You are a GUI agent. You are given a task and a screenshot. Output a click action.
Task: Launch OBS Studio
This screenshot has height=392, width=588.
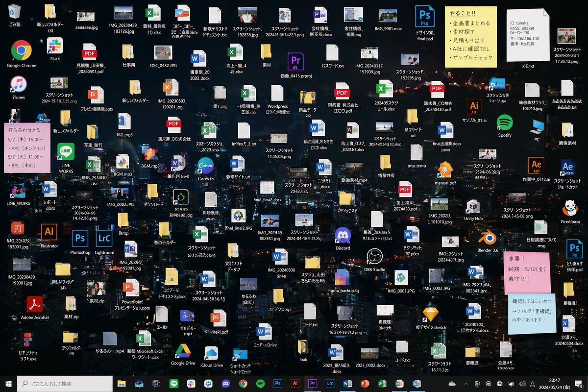coord(375,255)
